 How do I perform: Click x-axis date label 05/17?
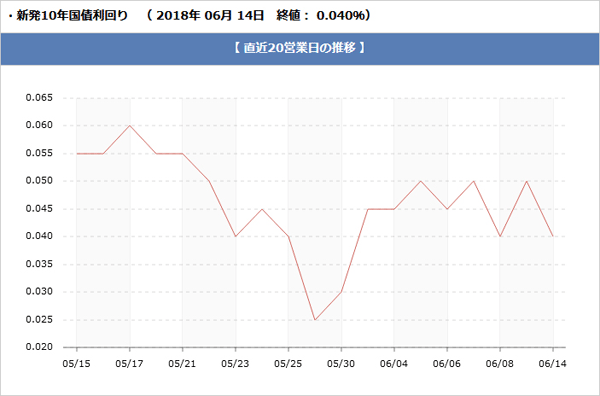[129, 363]
